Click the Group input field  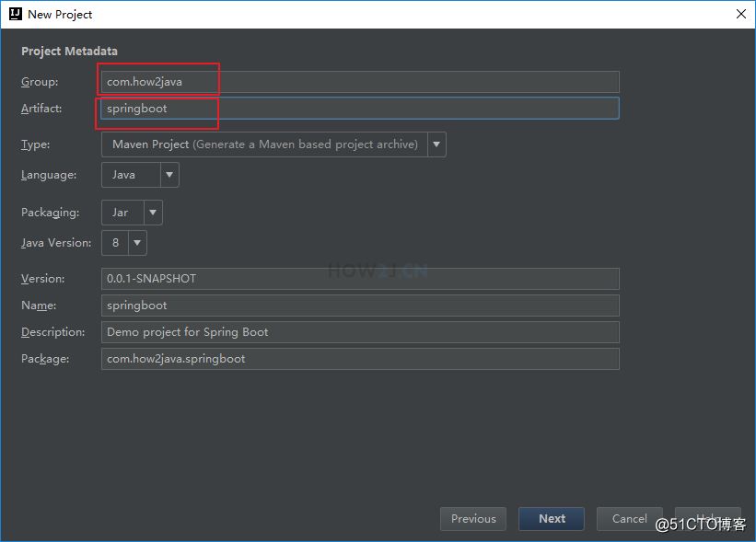click(360, 82)
